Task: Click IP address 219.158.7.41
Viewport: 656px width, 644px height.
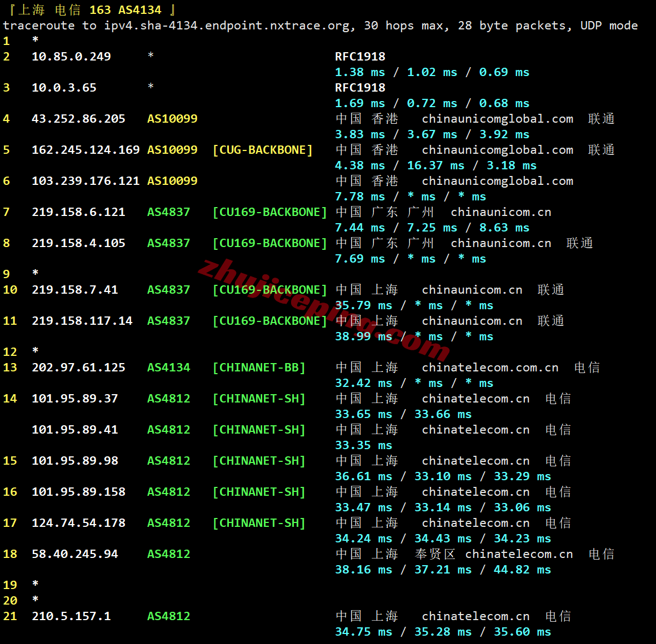Action: point(75,289)
